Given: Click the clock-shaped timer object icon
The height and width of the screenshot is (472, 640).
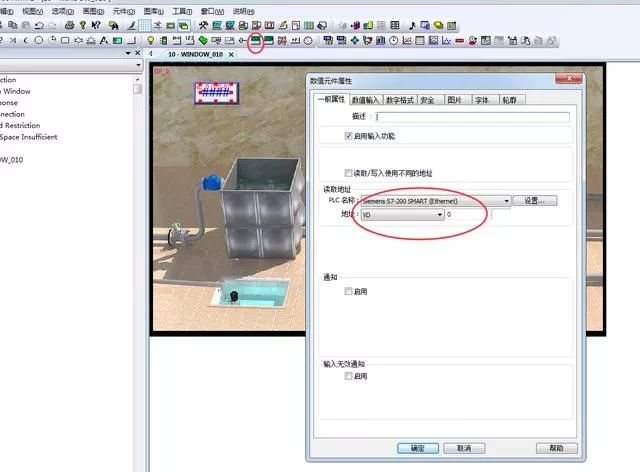Looking at the screenshot, I should tap(394, 40).
